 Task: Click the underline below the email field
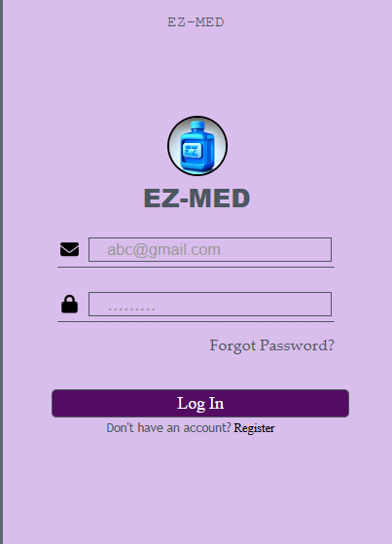click(x=196, y=268)
